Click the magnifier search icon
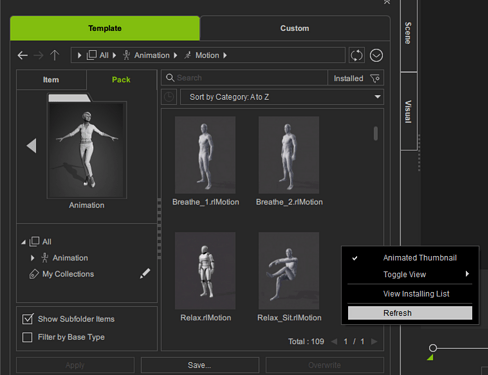 [170, 78]
